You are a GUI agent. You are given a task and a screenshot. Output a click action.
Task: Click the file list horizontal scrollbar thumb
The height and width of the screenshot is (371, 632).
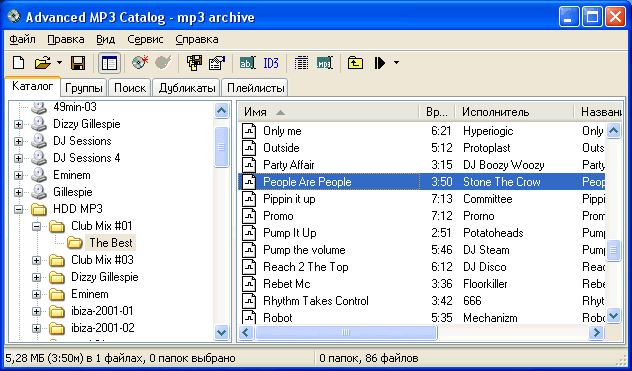click(346, 333)
